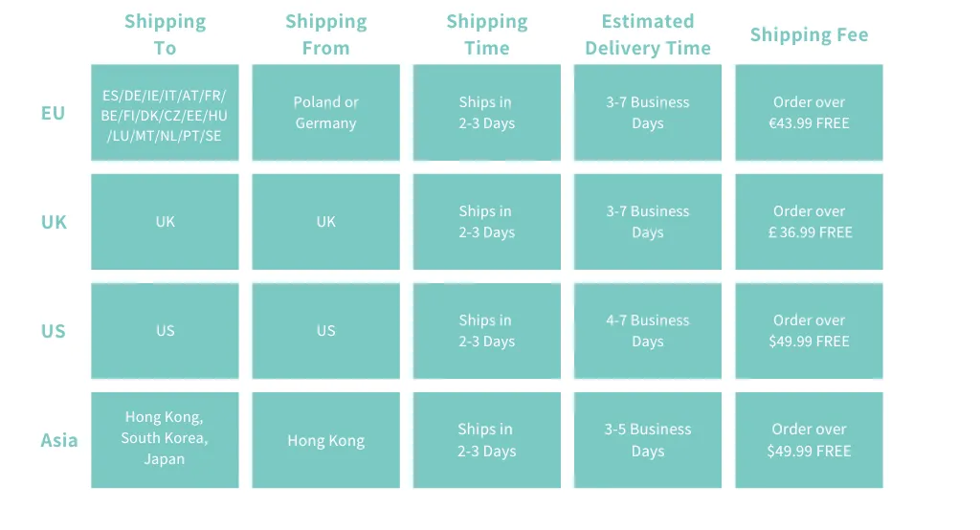Click the "3-5 Business Days" cell
The image size is (980, 530).
pos(648,440)
